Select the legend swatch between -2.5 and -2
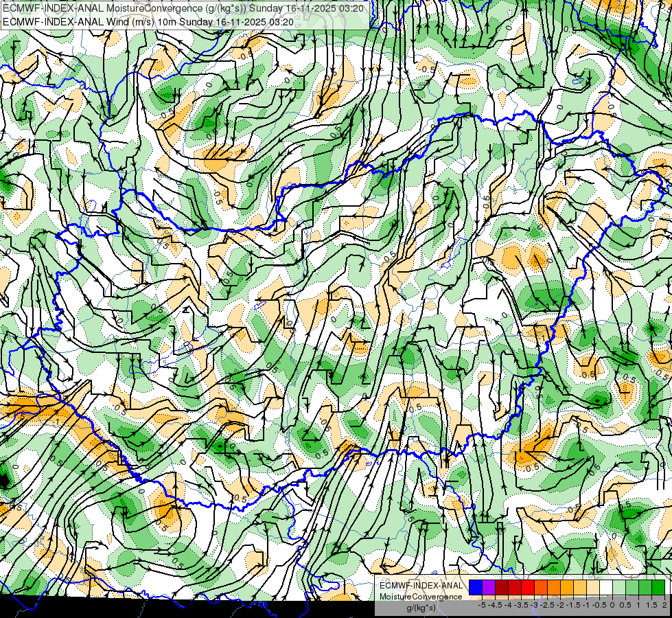 [x=554, y=588]
